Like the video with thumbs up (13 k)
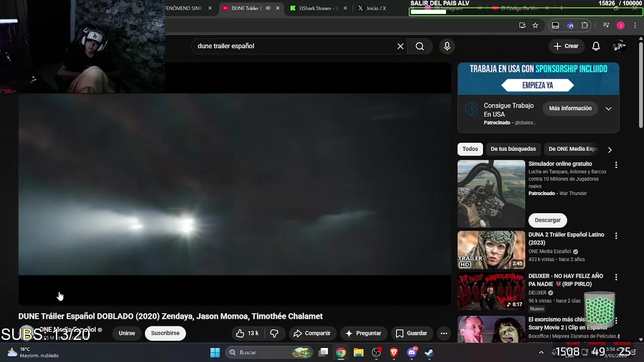The width and height of the screenshot is (644, 362). click(248, 333)
